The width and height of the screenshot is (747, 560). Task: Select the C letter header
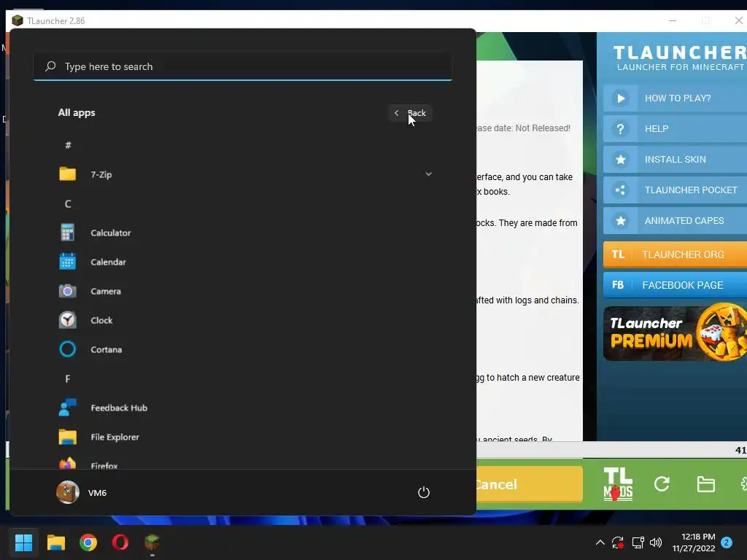(x=68, y=204)
